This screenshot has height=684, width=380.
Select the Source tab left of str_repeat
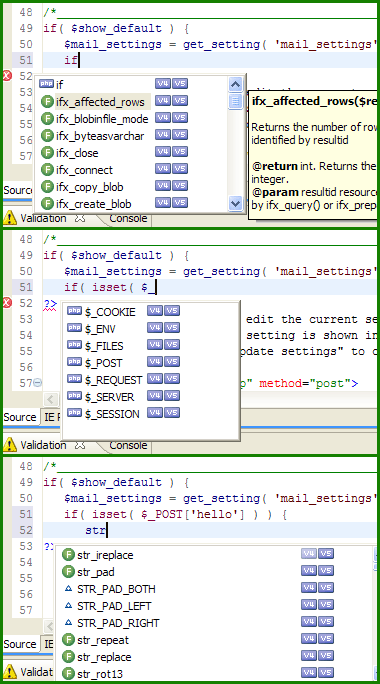click(20, 644)
